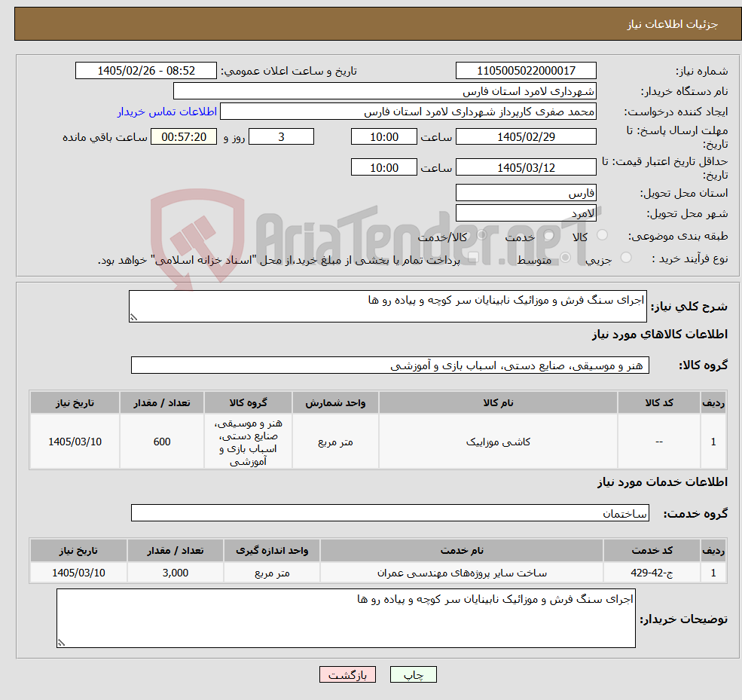The image size is (742, 700).
Task: Click the کاشی موزاییک item cell
Action: 498,442
